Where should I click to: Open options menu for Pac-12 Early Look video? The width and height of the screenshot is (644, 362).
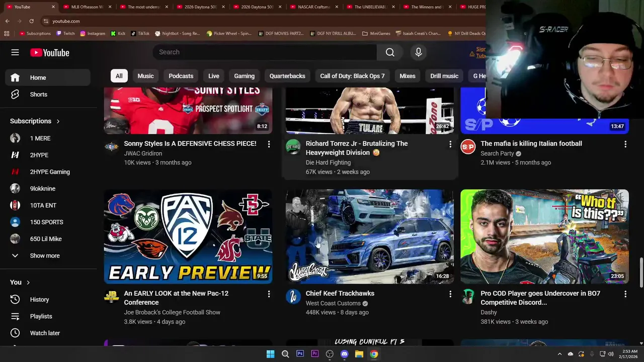click(269, 294)
